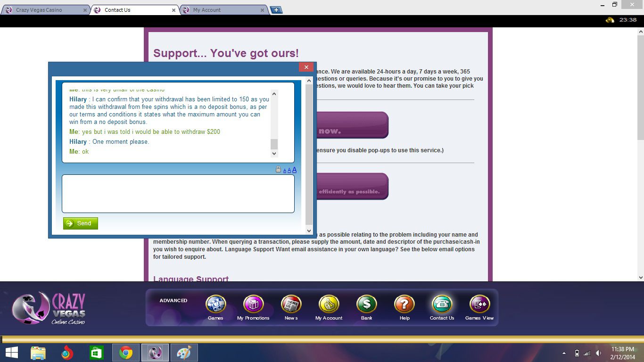Click the 23:38 time in casino header
Image resolution: width=644 pixels, height=362 pixels.
click(x=628, y=20)
